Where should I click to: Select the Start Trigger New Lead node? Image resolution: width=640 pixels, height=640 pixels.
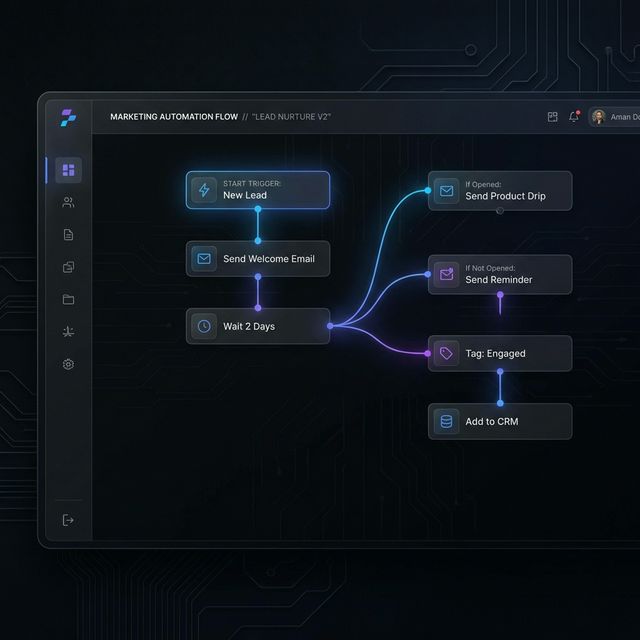click(257, 190)
